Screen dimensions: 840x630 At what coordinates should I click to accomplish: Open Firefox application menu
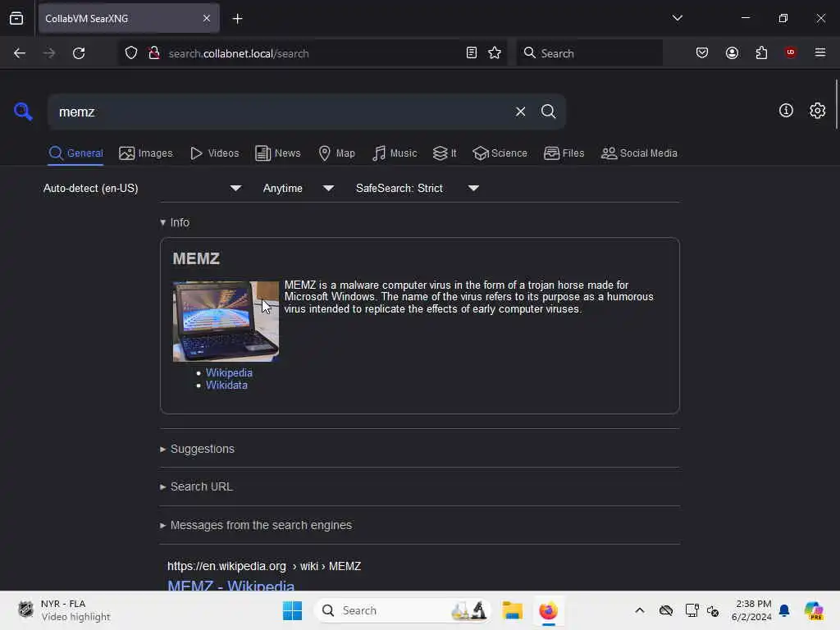819,52
